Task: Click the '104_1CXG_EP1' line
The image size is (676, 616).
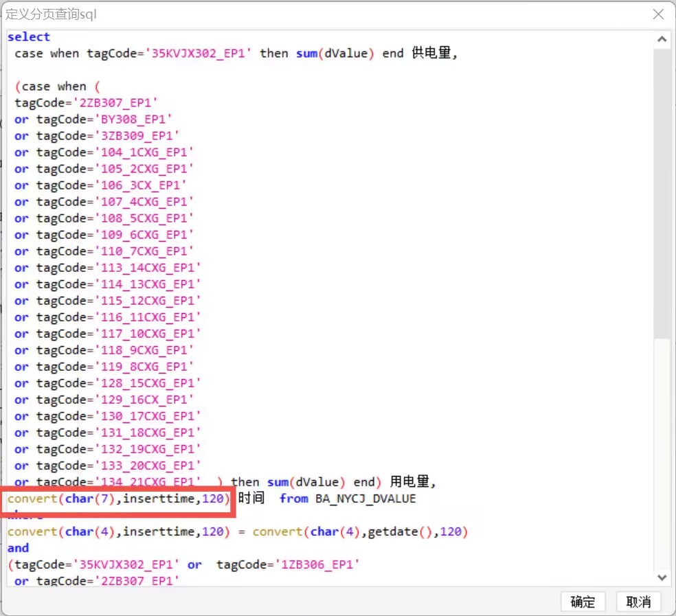Action: (104, 152)
